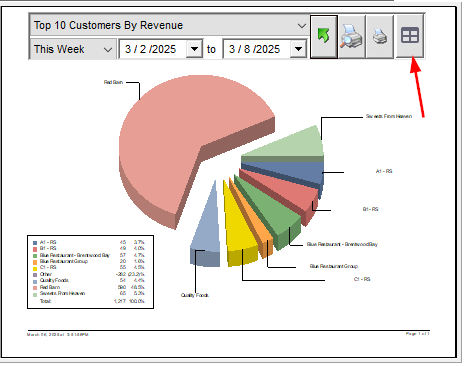Click the A1 - RS legend color swatch

(35, 243)
